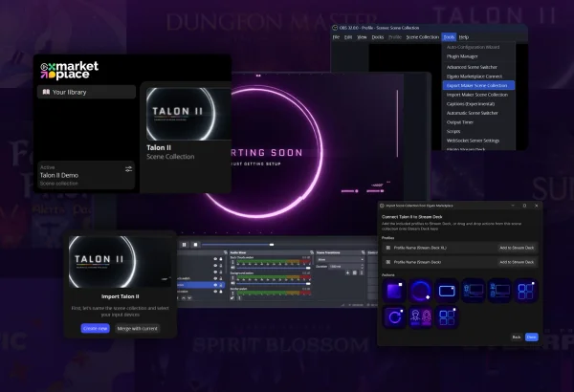Add second profile (Stream Deck) to Stream Deck
574x392 pixels.
(517, 262)
